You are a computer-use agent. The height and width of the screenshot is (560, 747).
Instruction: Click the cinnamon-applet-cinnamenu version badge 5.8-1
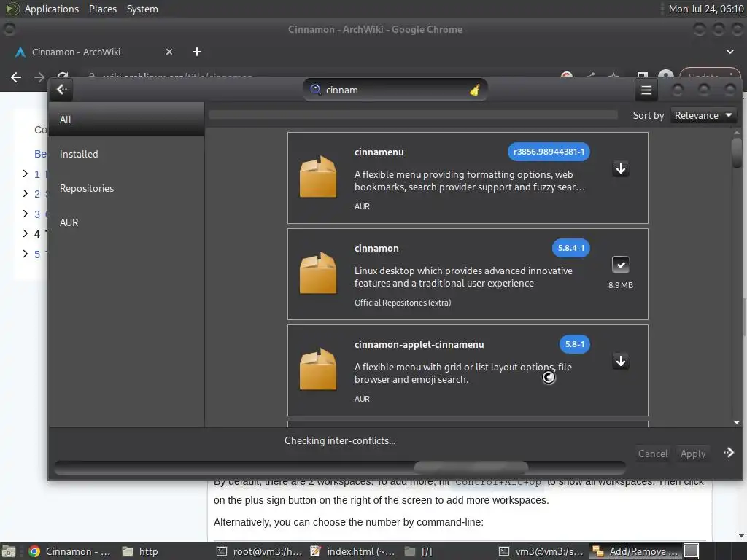(575, 344)
